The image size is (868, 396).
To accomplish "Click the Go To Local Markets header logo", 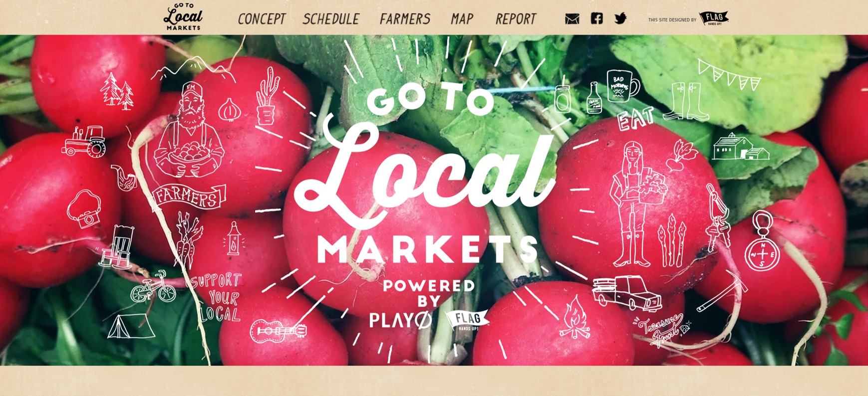I will point(183,17).
